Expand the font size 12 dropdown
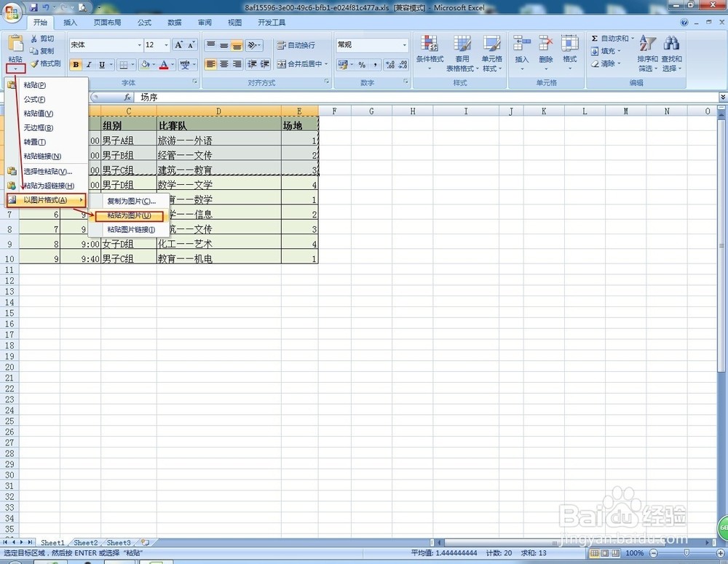This screenshot has width=728, height=564. (x=166, y=44)
